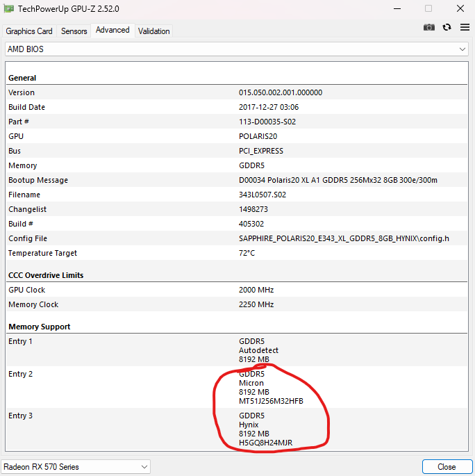Screen dimensions: 475x476
Task: Click the Entry 3 row label
Action: (x=20, y=416)
